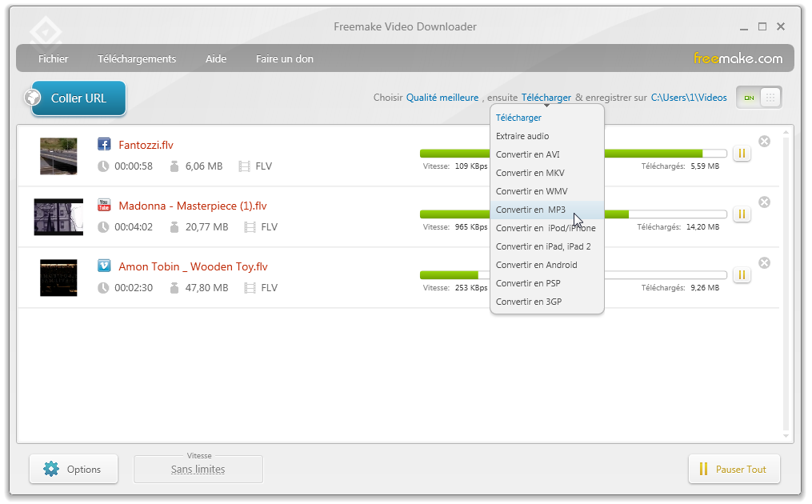Click the Madonna - Masterpiece progress bar
The image size is (812, 504).
574,214
